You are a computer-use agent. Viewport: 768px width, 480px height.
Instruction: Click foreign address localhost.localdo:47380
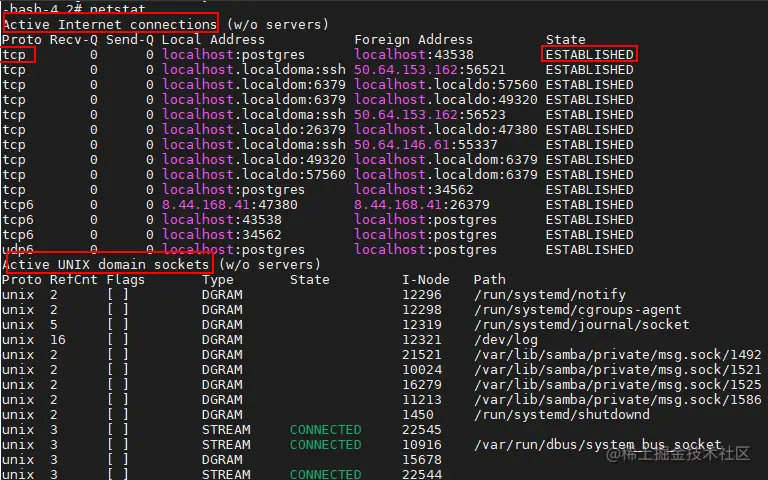(x=446, y=130)
